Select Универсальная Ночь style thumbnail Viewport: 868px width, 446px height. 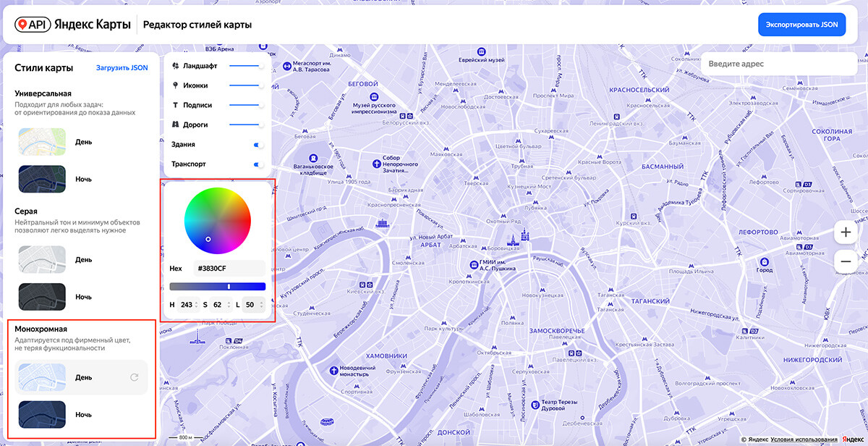pyautogui.click(x=42, y=179)
